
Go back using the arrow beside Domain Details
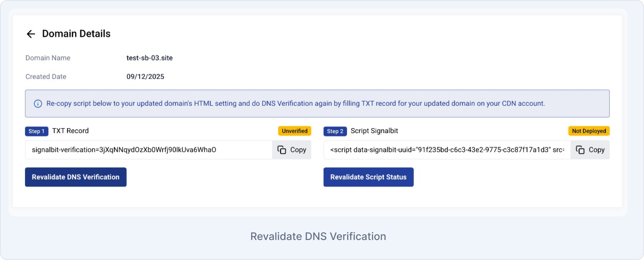point(31,34)
